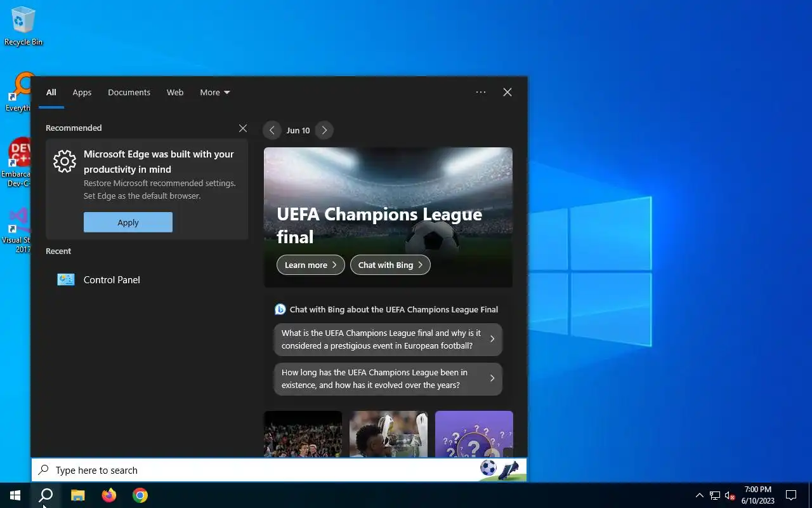
Task: Expand the More dropdown filter
Action: click(x=215, y=92)
